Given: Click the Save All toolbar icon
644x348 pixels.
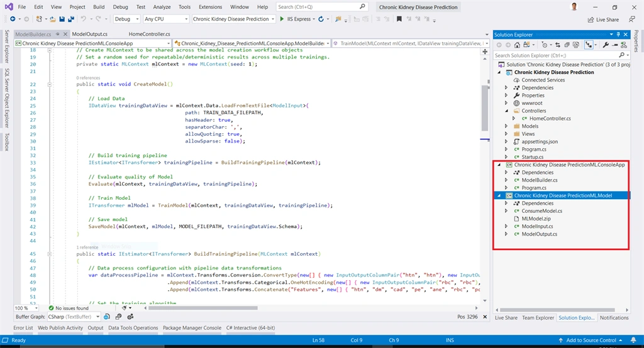Looking at the screenshot, I should [71, 19].
